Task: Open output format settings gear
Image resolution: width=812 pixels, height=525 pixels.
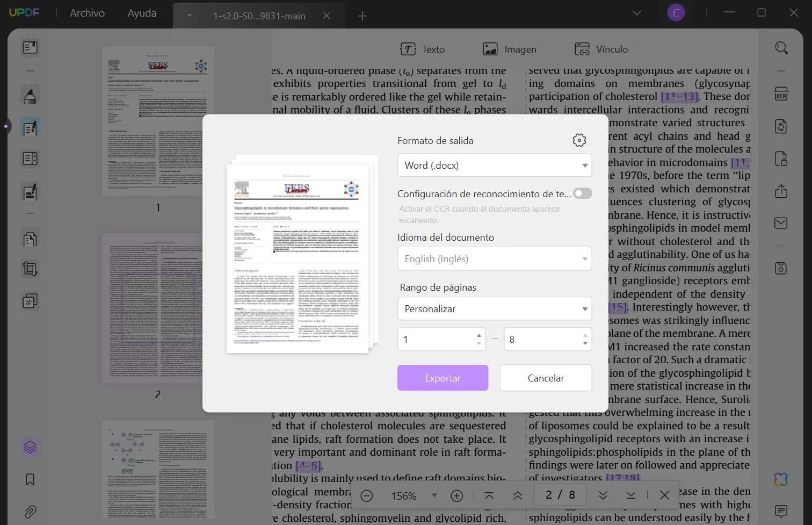Action: (x=579, y=140)
